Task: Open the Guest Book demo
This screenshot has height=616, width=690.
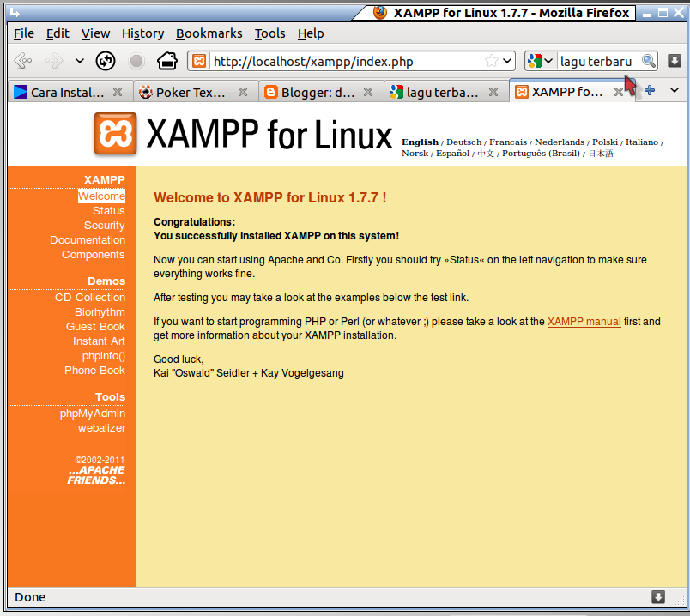Action: pos(95,327)
